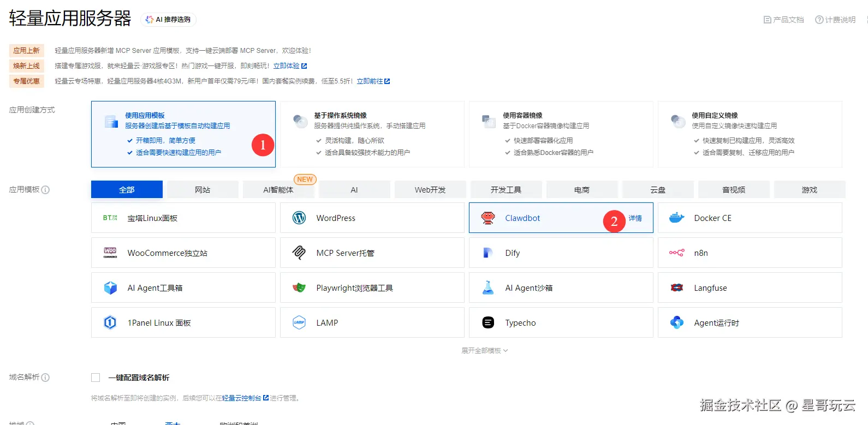Enable 一键配置域名解析 checkbox
This screenshot has height=425, width=868.
[x=96, y=378]
